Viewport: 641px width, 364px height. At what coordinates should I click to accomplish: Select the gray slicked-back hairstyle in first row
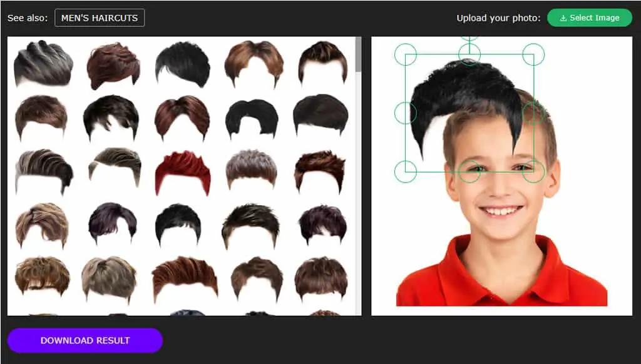(43, 63)
